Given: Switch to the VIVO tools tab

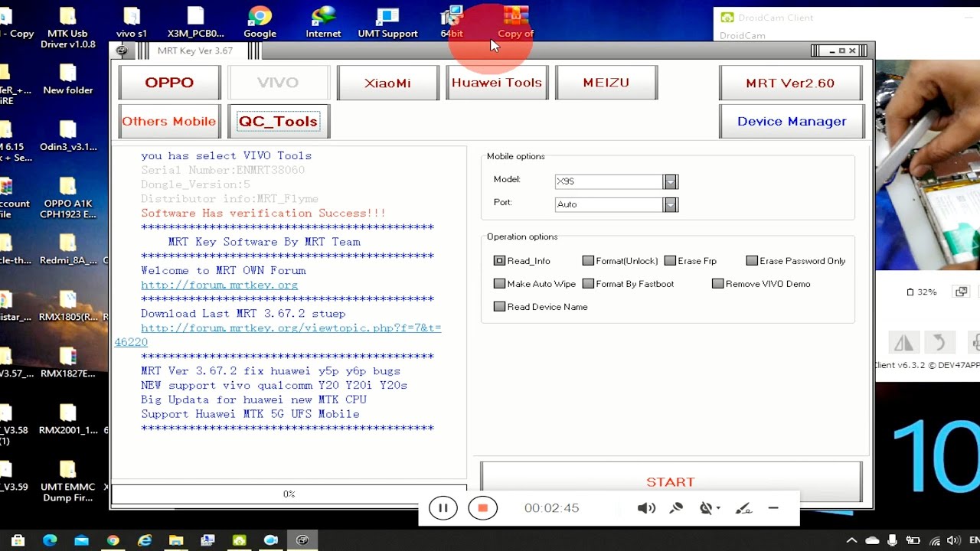Looking at the screenshot, I should pos(278,83).
